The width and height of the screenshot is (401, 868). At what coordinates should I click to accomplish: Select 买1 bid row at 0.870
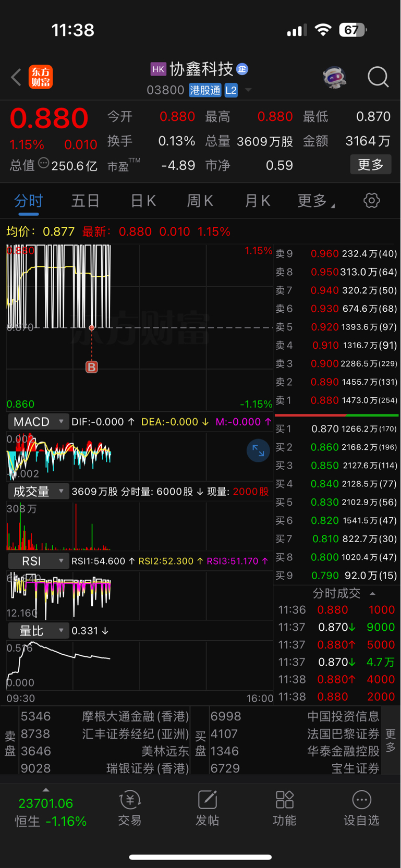coord(336,429)
